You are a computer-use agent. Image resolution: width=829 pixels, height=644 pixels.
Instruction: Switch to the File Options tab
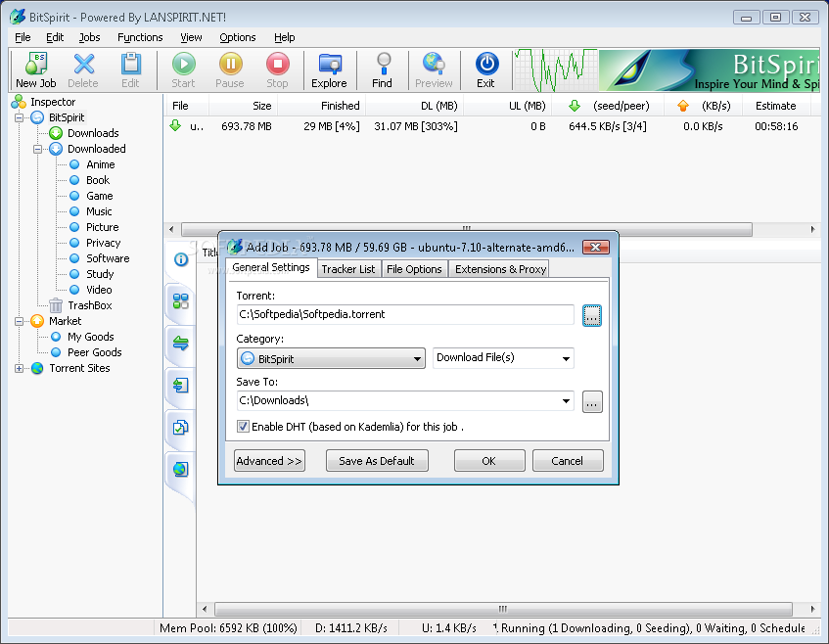[414, 269]
